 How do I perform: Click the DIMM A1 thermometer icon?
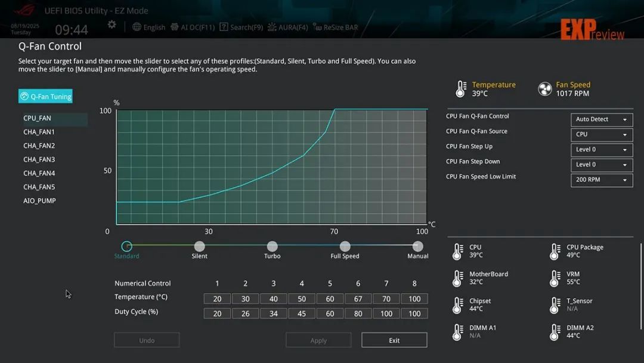(x=457, y=332)
